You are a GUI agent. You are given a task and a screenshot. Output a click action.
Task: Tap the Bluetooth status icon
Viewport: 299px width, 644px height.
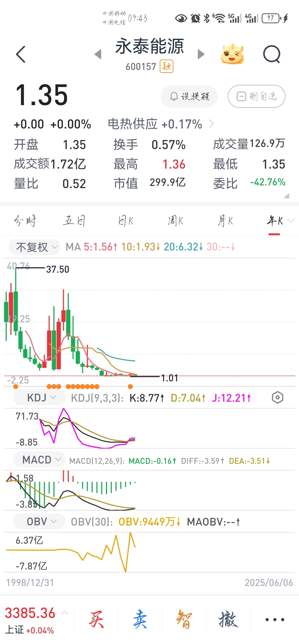point(207,18)
